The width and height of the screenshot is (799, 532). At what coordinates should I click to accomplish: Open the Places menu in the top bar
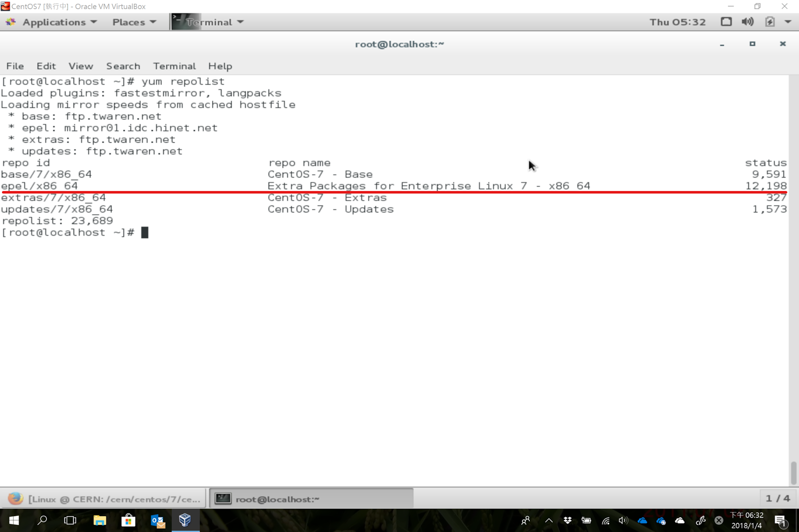pyautogui.click(x=134, y=22)
